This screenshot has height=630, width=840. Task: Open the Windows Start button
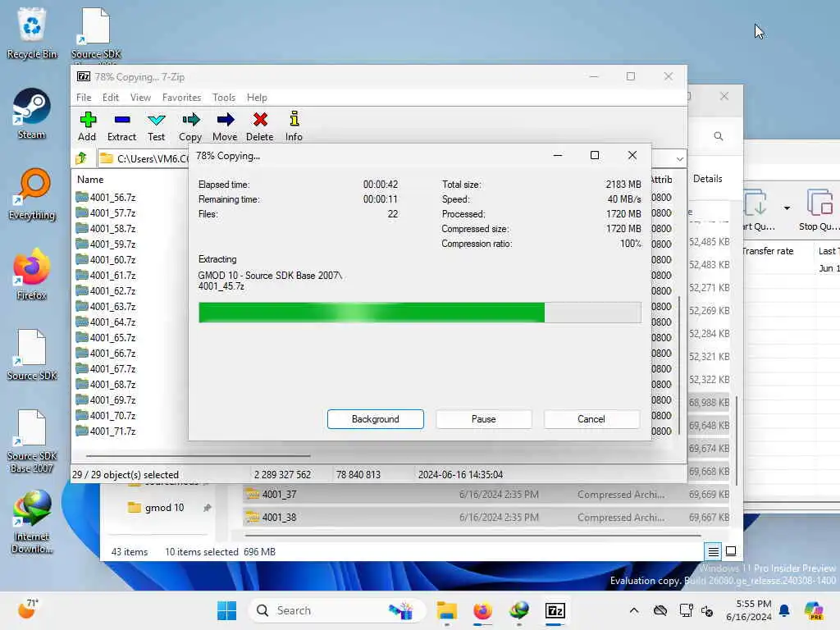pos(227,610)
